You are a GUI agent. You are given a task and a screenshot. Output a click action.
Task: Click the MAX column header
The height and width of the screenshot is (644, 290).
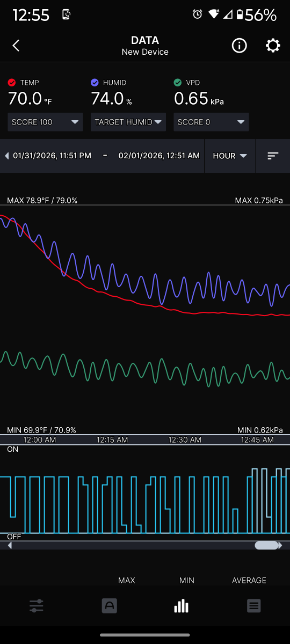coord(127,580)
